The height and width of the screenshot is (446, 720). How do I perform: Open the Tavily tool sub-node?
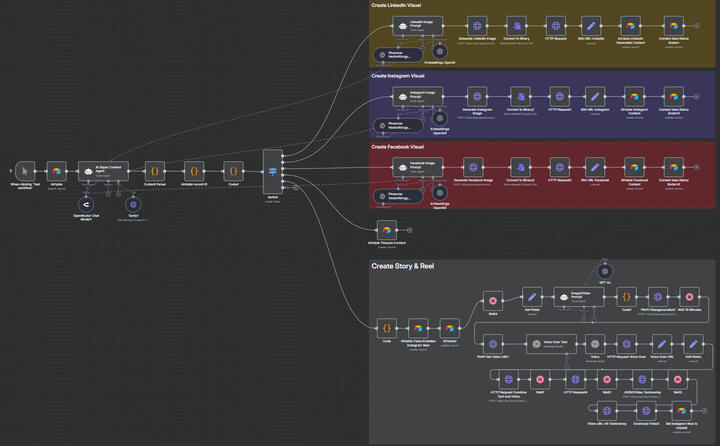131,204
